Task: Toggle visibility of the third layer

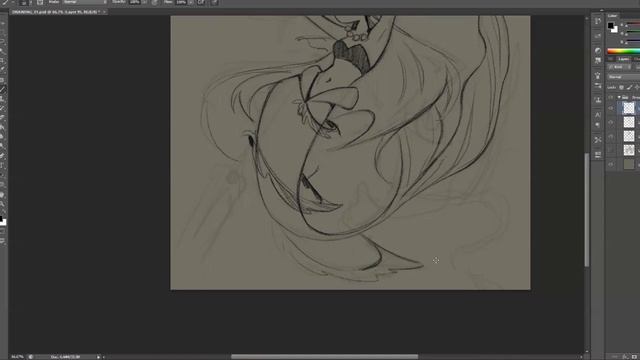Action: (x=611, y=136)
